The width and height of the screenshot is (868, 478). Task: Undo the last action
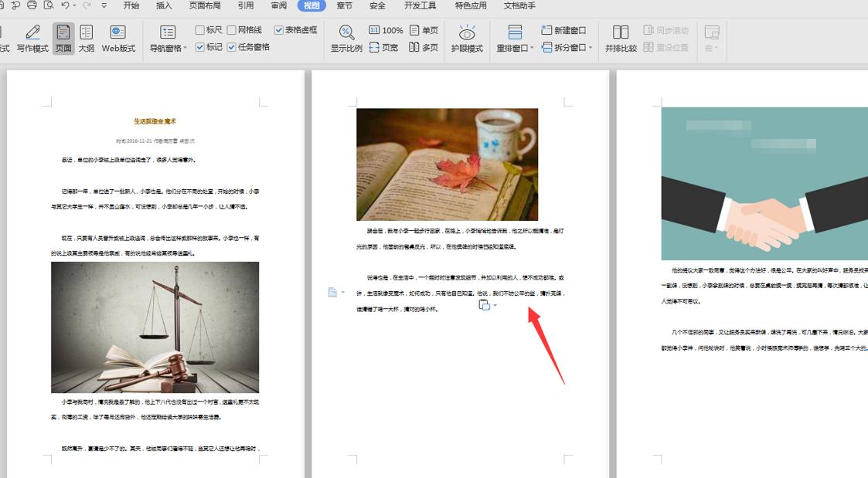(x=66, y=5)
